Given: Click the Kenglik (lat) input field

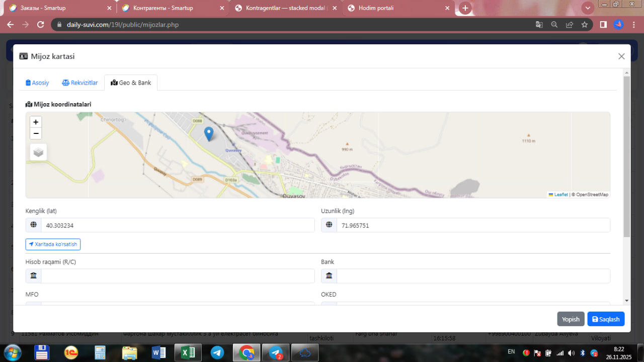Looking at the screenshot, I should click(178, 226).
